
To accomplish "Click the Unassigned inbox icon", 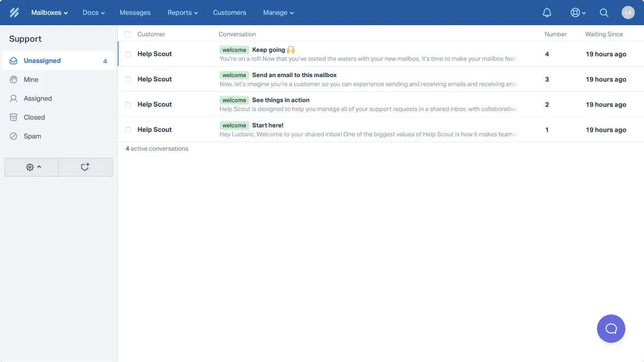I will (14, 61).
